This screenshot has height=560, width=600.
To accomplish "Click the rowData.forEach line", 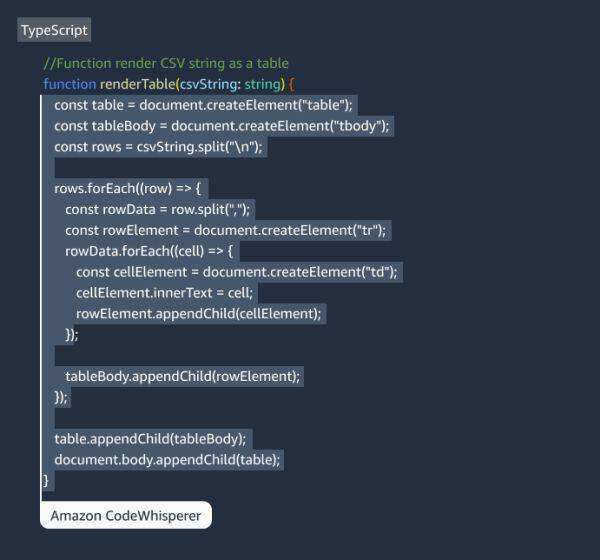I will point(149,251).
